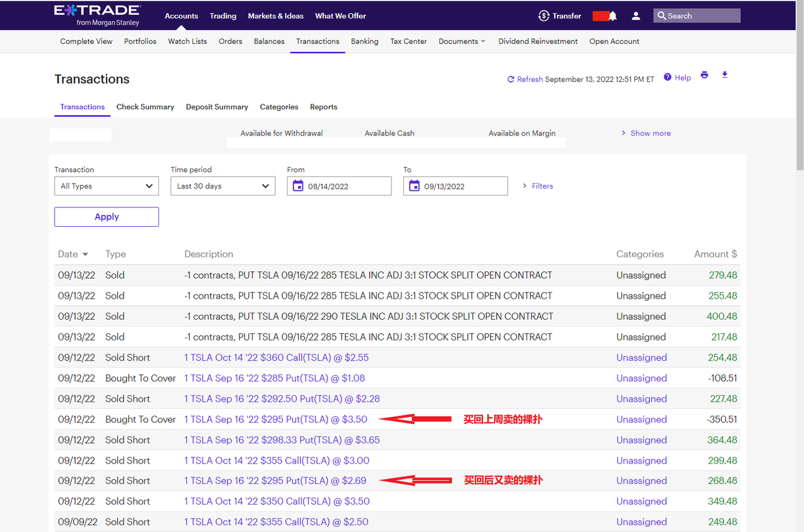Viewport: 804px width, 532px height.
Task: Open What We Offer menu
Action: tap(340, 16)
